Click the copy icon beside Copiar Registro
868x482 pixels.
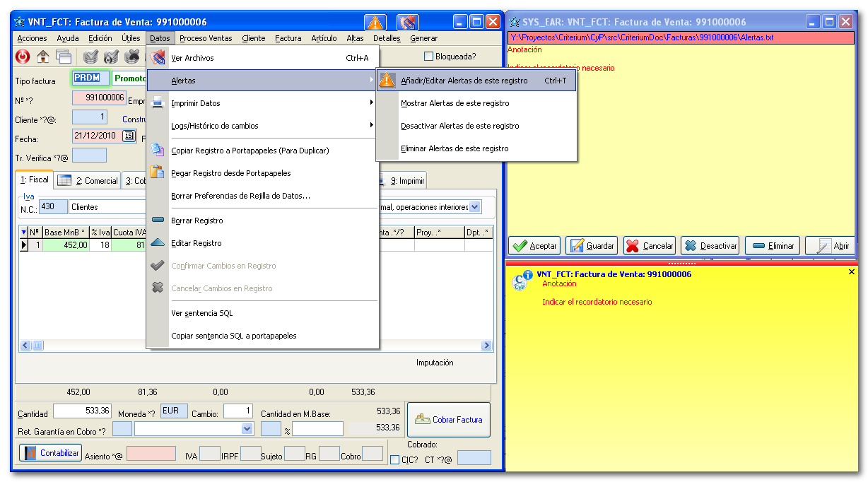[x=158, y=150]
